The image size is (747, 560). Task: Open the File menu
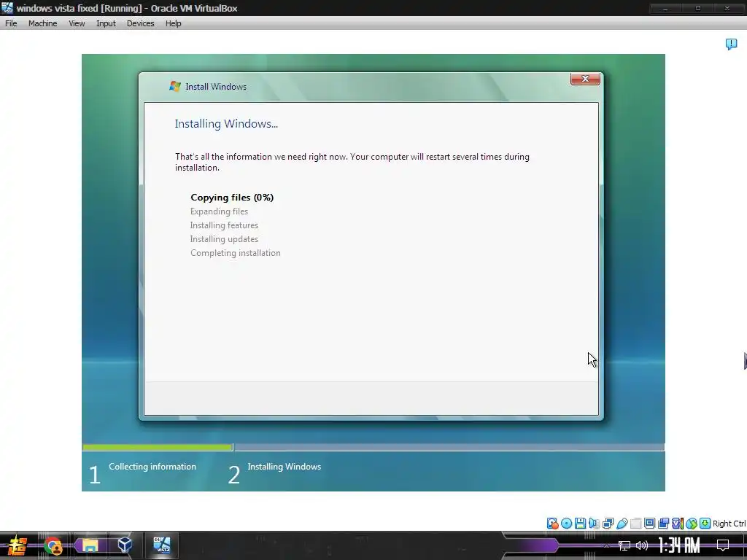pyautogui.click(x=11, y=23)
